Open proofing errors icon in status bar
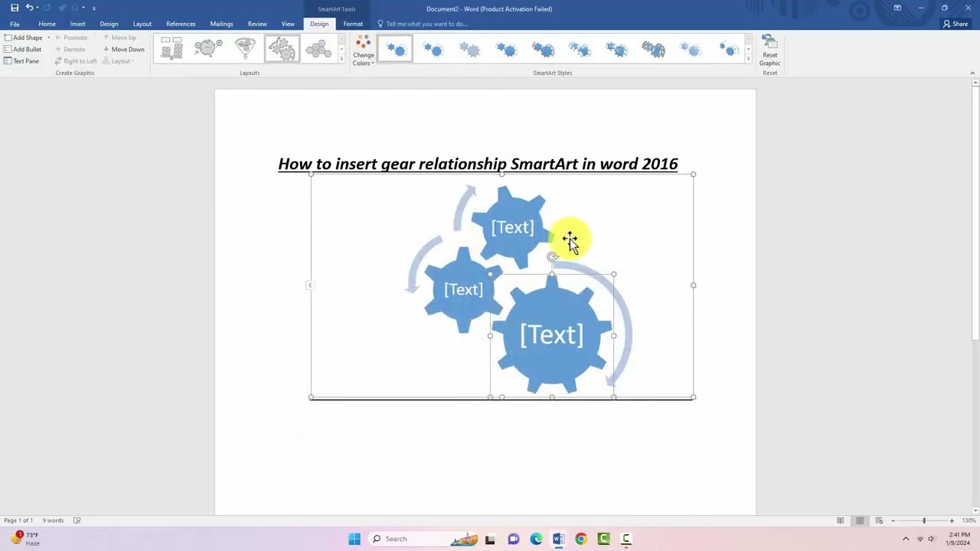Image resolution: width=980 pixels, height=551 pixels. (77, 520)
